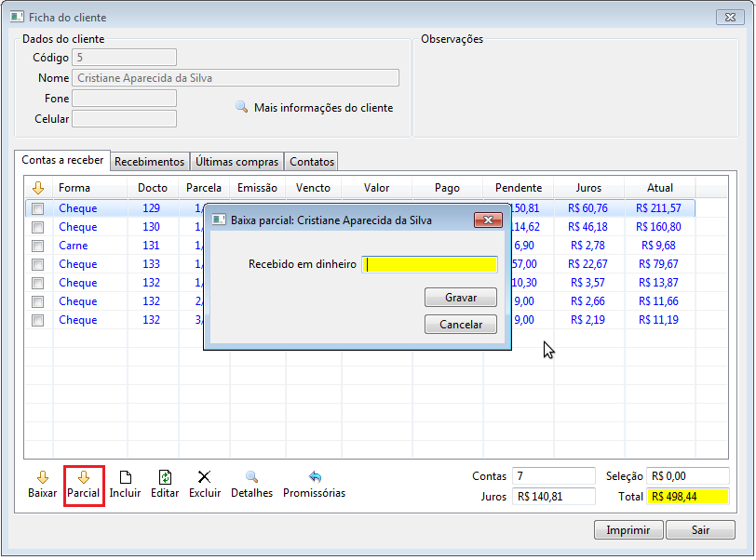
Task: Click the Código field
Action: (x=125, y=58)
